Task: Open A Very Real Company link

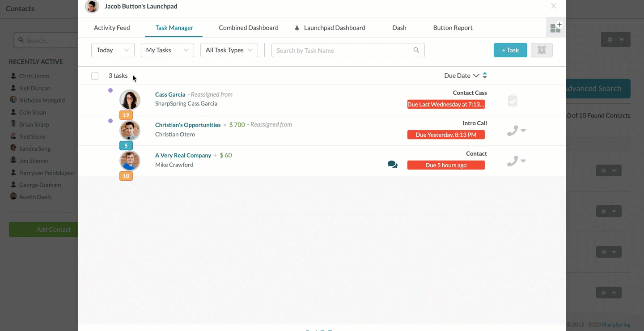Action: coord(183,155)
